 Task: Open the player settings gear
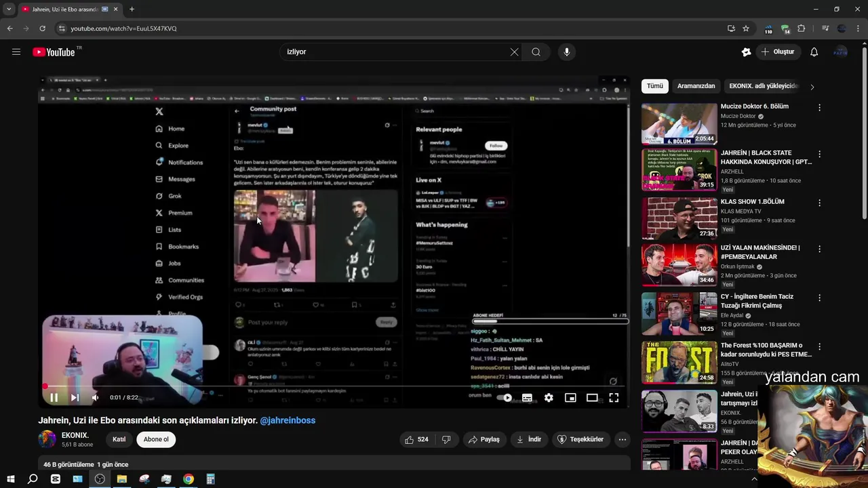[x=549, y=398]
